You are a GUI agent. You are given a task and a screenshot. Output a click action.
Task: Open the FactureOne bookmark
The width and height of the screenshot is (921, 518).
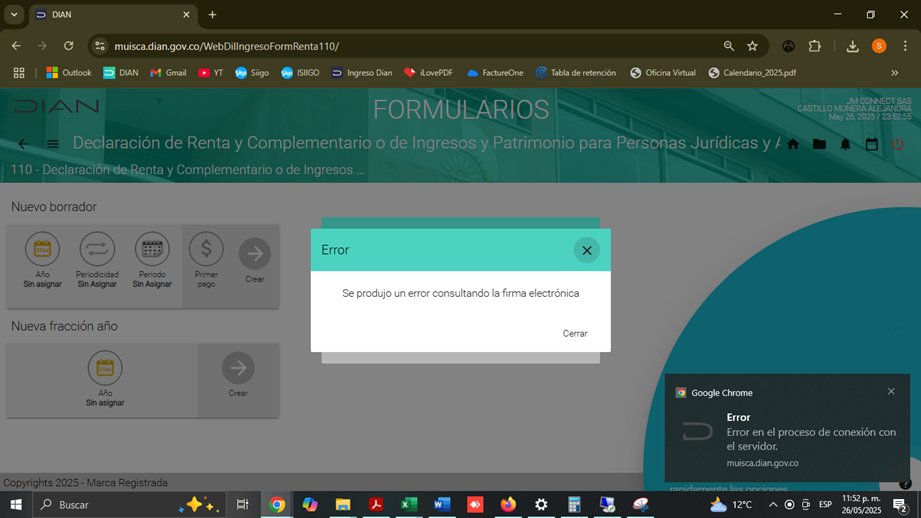(x=495, y=73)
